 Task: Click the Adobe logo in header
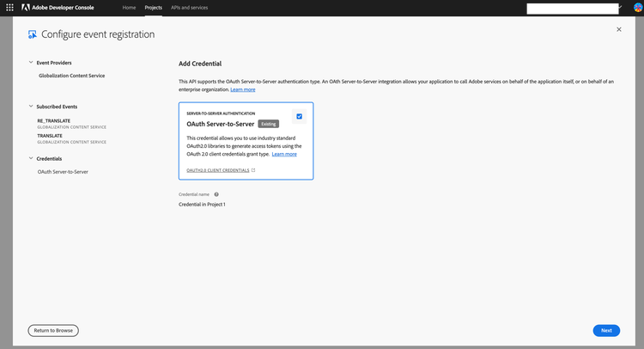coord(26,8)
